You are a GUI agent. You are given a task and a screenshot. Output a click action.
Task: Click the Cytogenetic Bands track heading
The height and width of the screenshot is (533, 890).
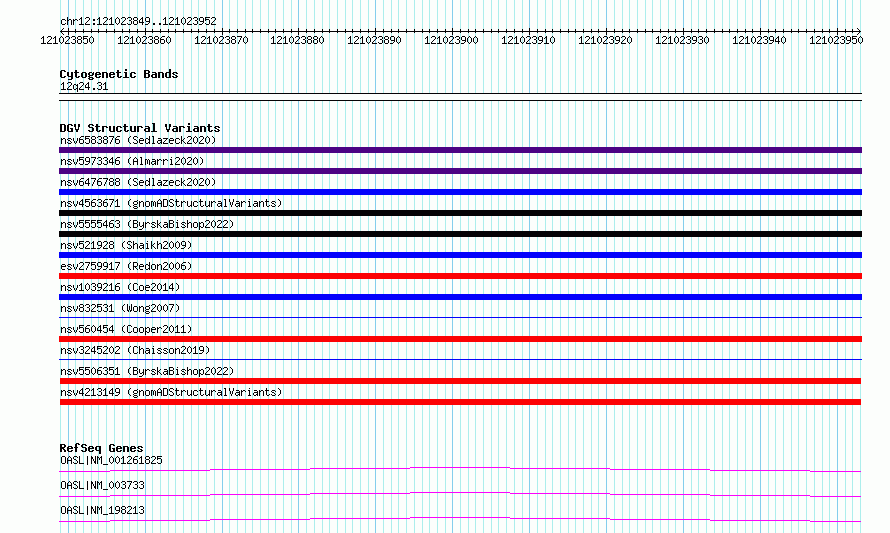(x=119, y=74)
